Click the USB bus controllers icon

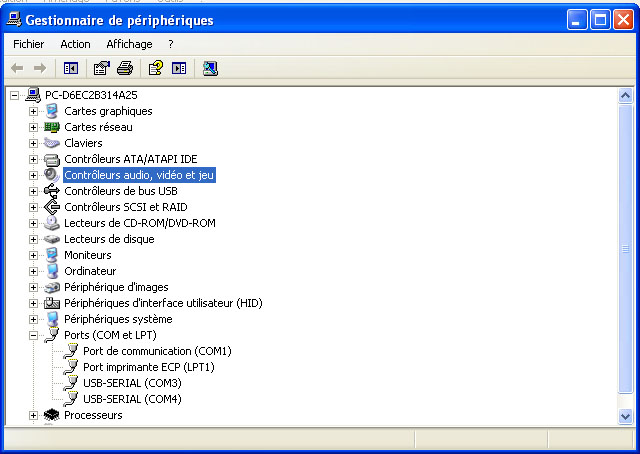[52, 191]
